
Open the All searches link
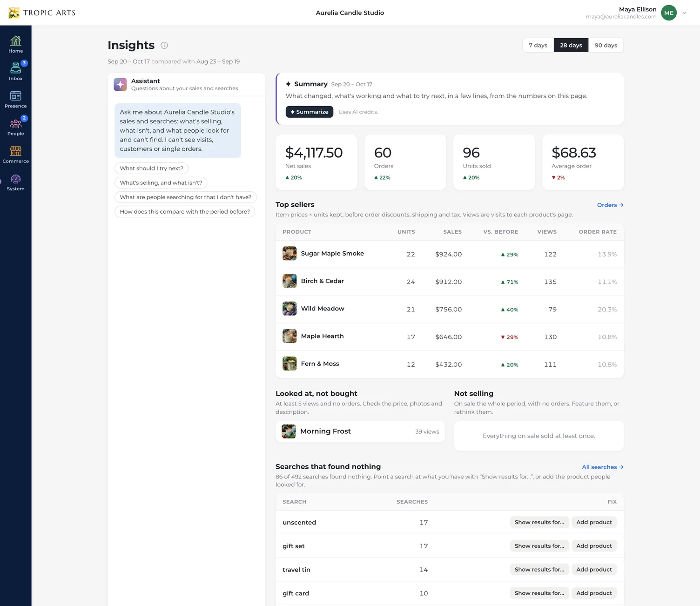pos(603,467)
